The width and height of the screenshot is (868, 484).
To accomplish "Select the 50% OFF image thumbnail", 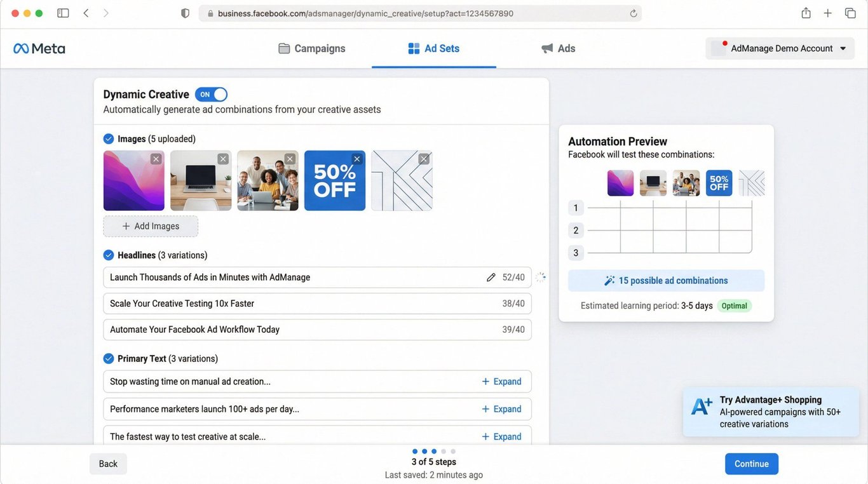I will pos(335,180).
